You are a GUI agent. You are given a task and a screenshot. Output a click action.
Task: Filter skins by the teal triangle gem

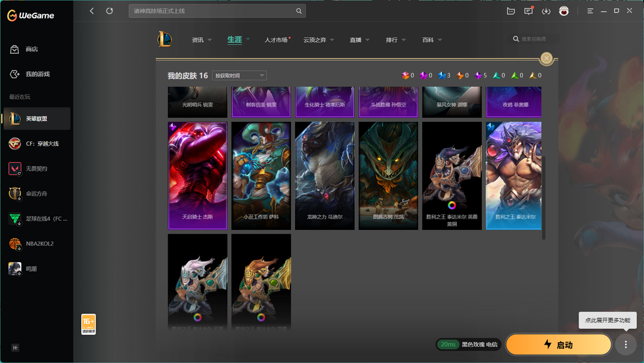(x=496, y=75)
